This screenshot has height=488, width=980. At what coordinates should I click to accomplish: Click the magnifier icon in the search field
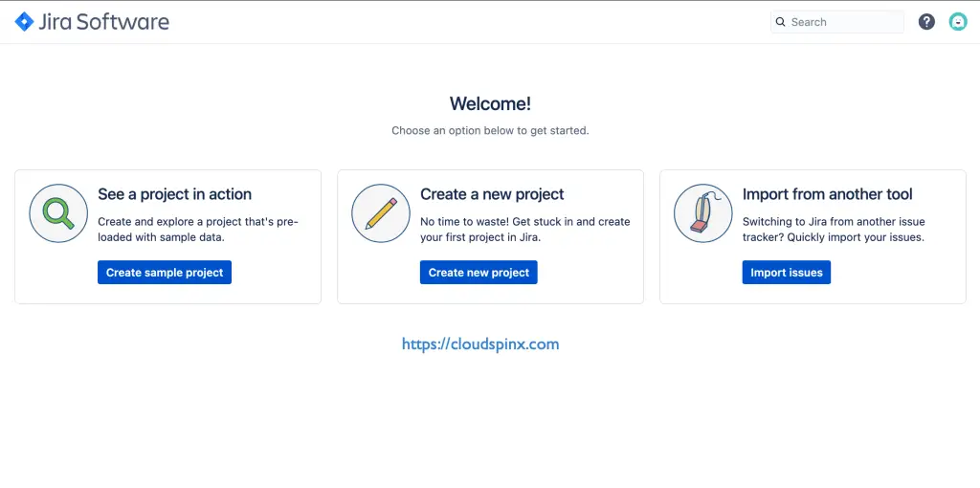tap(780, 22)
